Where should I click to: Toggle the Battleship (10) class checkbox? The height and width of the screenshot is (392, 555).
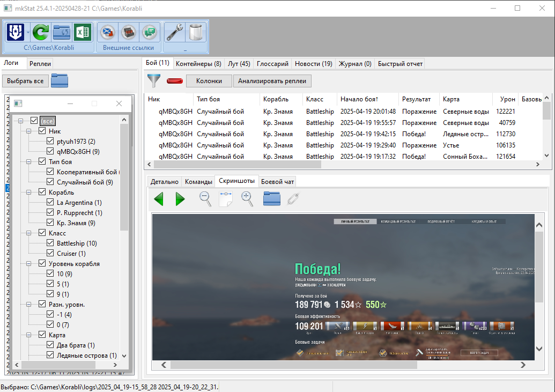coord(50,243)
